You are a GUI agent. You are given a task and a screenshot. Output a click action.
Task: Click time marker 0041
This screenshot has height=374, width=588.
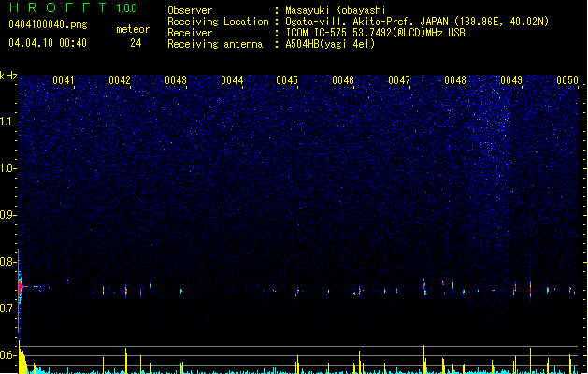64,80
